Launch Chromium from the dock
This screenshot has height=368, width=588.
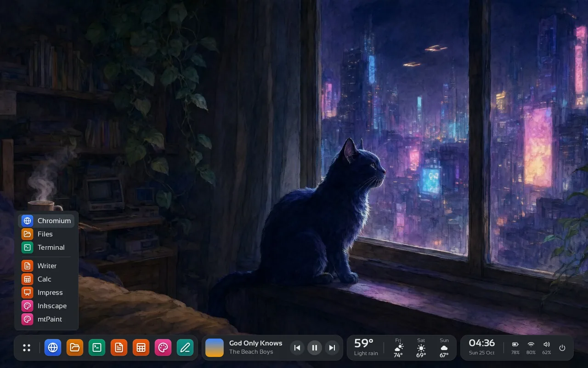pos(53,348)
